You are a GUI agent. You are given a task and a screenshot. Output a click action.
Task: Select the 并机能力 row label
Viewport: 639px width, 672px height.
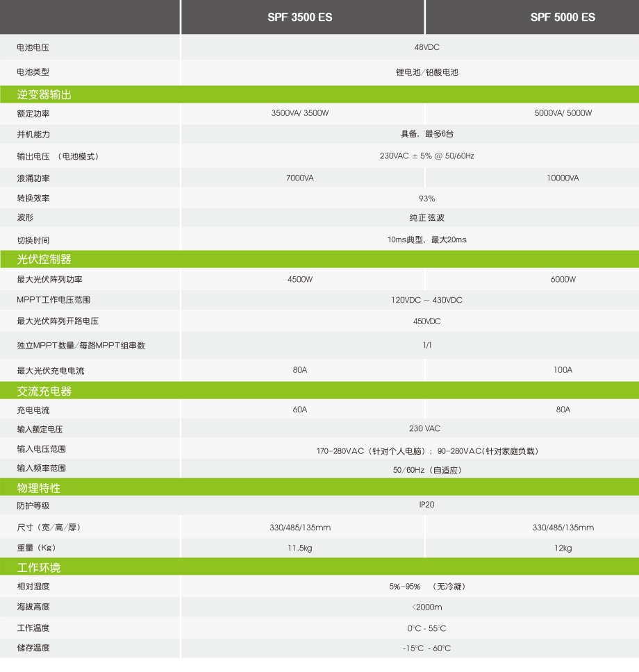click(x=33, y=135)
